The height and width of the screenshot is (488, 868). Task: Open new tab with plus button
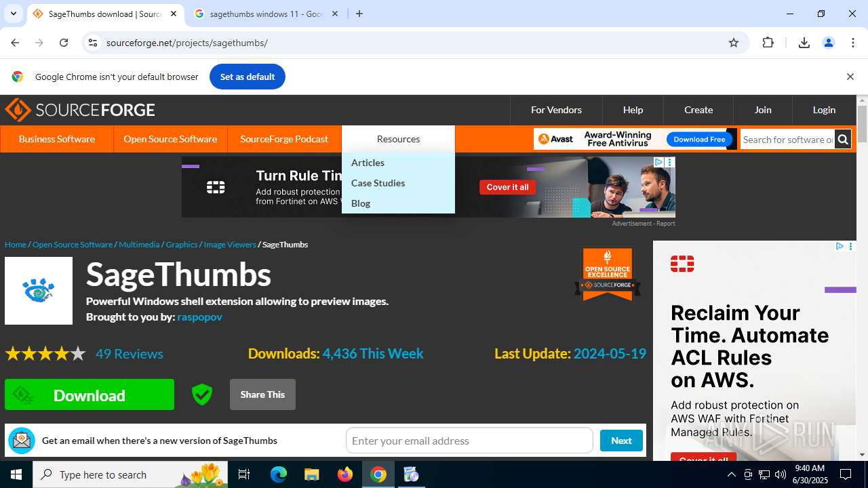(x=359, y=14)
